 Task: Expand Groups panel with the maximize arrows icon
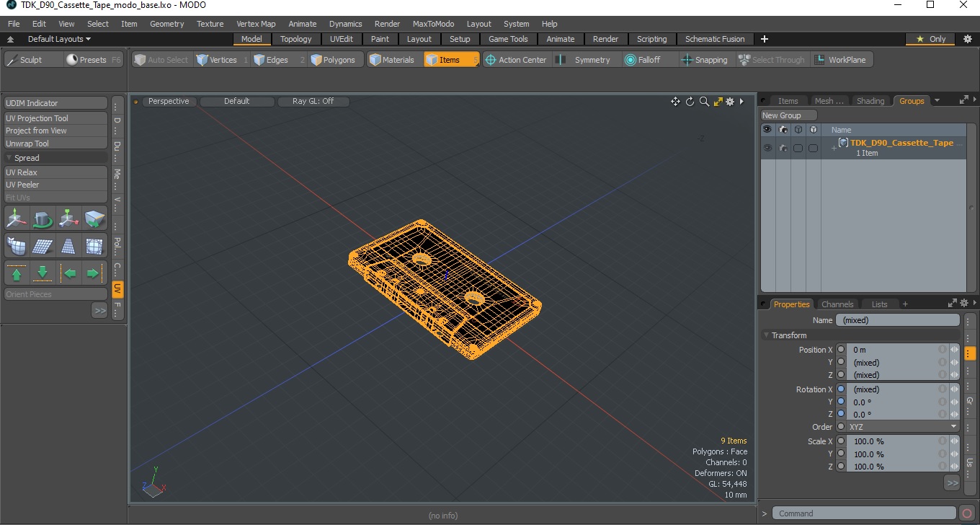(963, 101)
